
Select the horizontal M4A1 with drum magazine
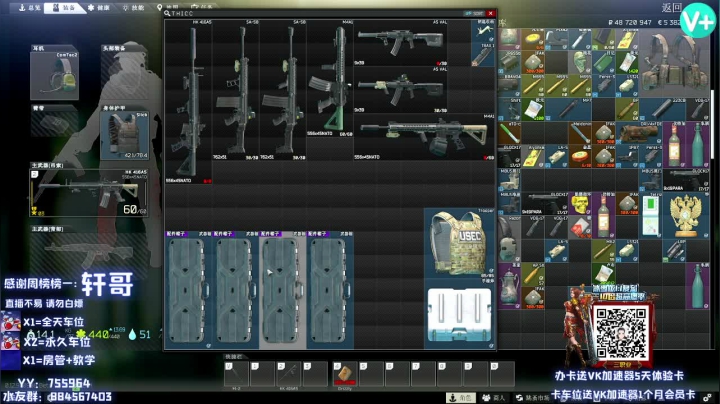coord(424,137)
